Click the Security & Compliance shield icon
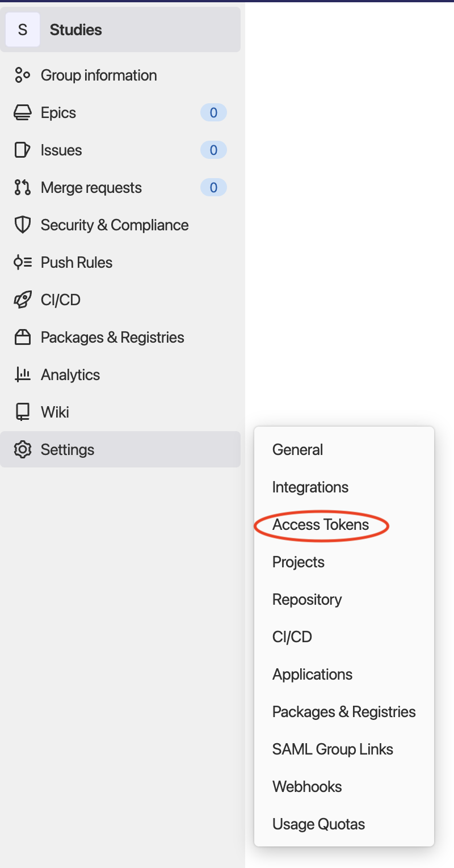This screenshot has width=454, height=868. pyautogui.click(x=22, y=225)
